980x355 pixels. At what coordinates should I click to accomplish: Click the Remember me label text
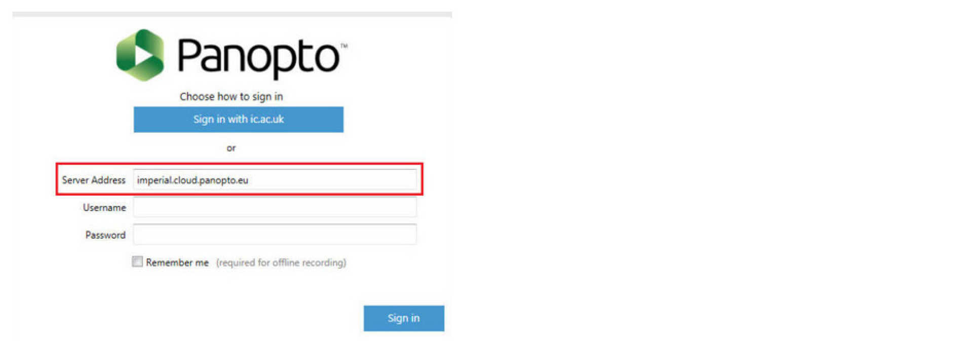(177, 262)
